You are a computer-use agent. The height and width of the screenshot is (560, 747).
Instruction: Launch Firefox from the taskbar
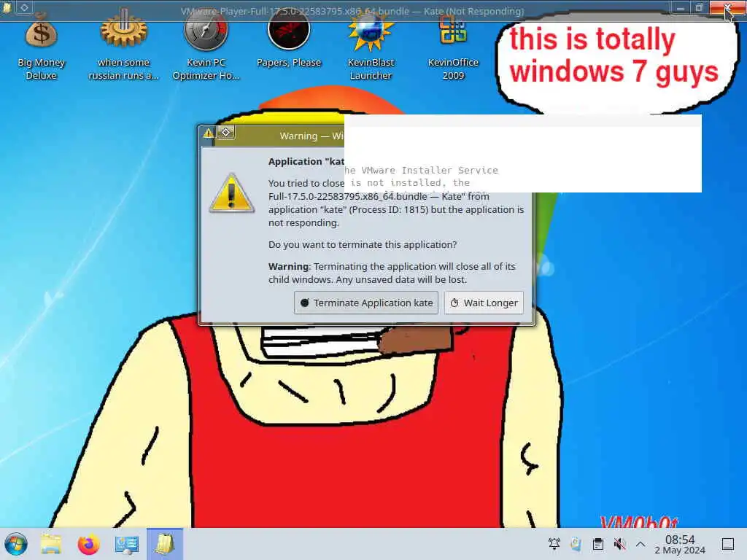click(88, 544)
